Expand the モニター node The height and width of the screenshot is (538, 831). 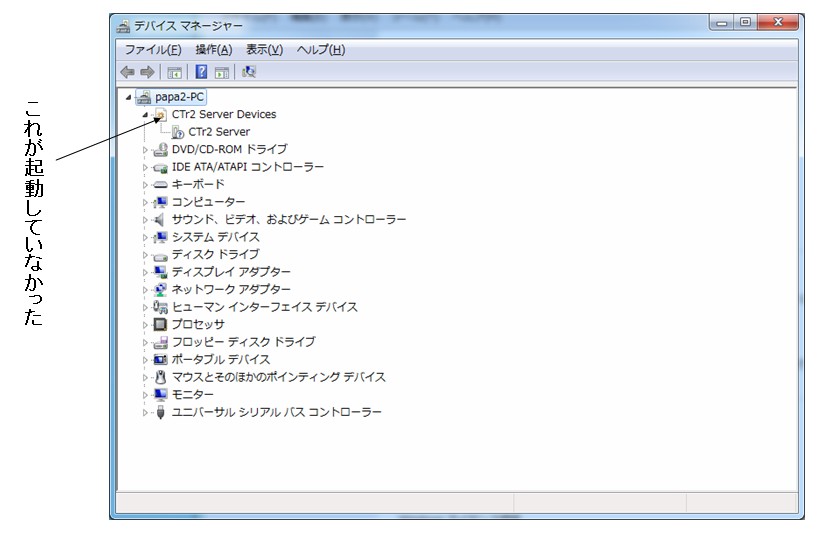(x=145, y=395)
